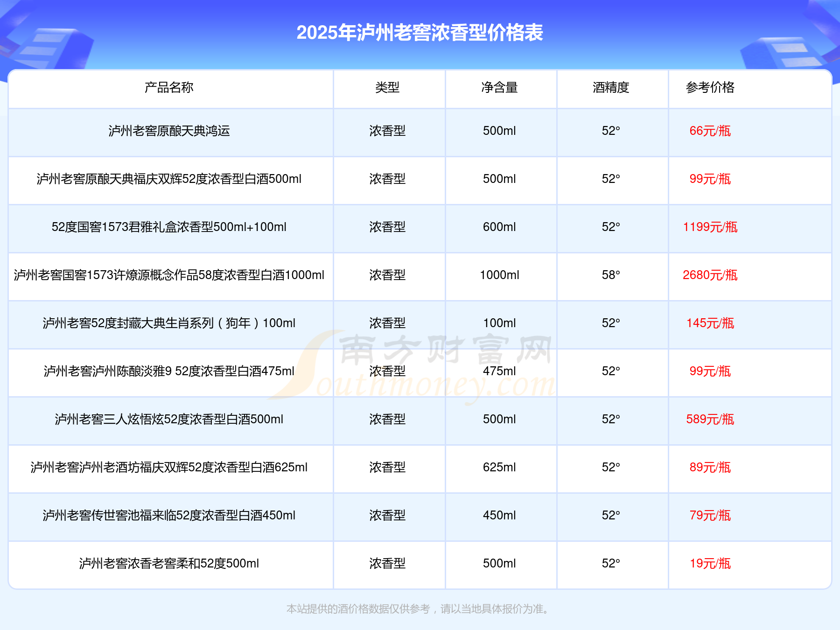The height and width of the screenshot is (630, 840).
Task: Click 浓香型 type in the 天典鸿运 row
Action: pyautogui.click(x=387, y=131)
